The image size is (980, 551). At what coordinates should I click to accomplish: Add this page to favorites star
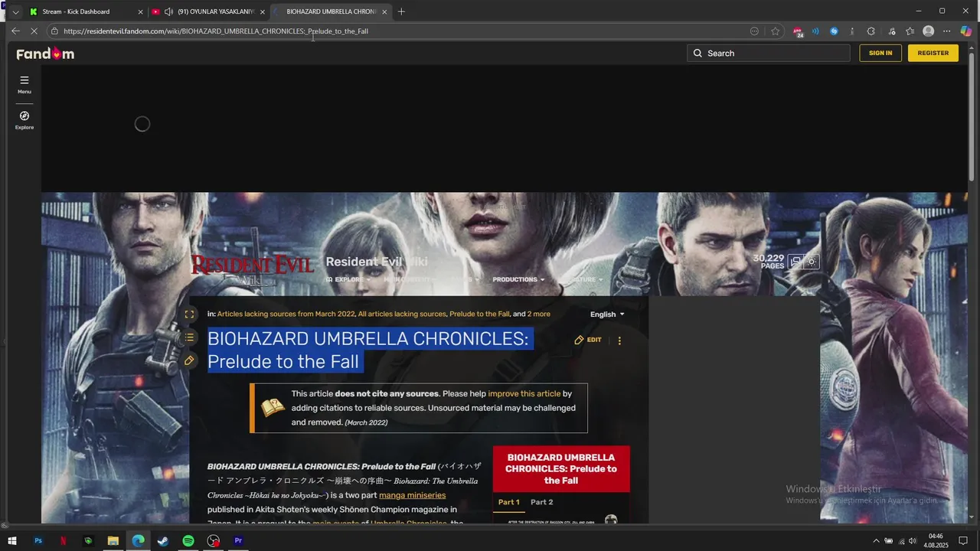776,31
